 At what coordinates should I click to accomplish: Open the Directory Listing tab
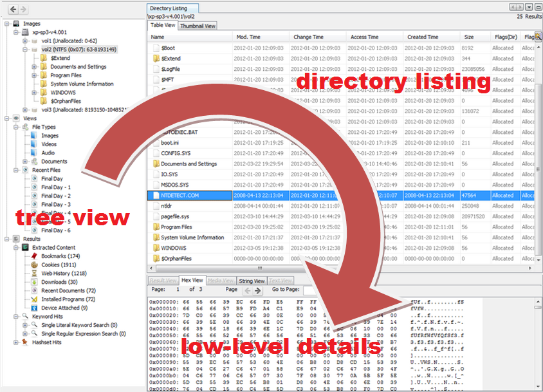point(173,8)
